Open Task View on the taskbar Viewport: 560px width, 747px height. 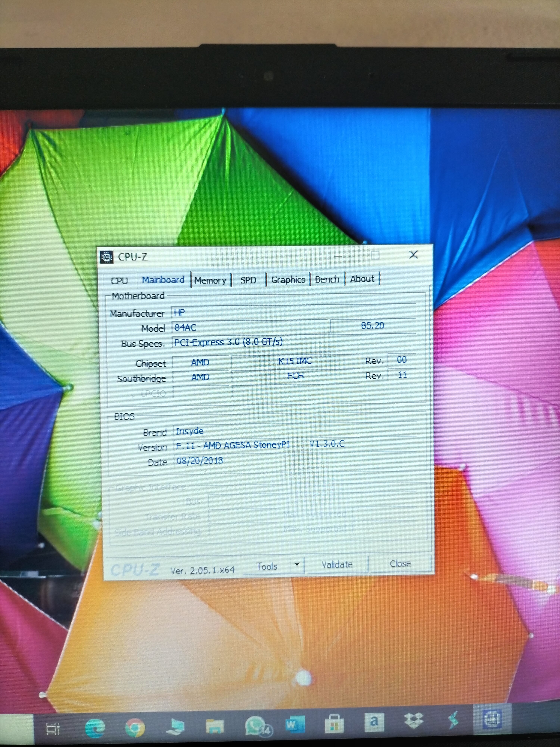click(x=53, y=729)
